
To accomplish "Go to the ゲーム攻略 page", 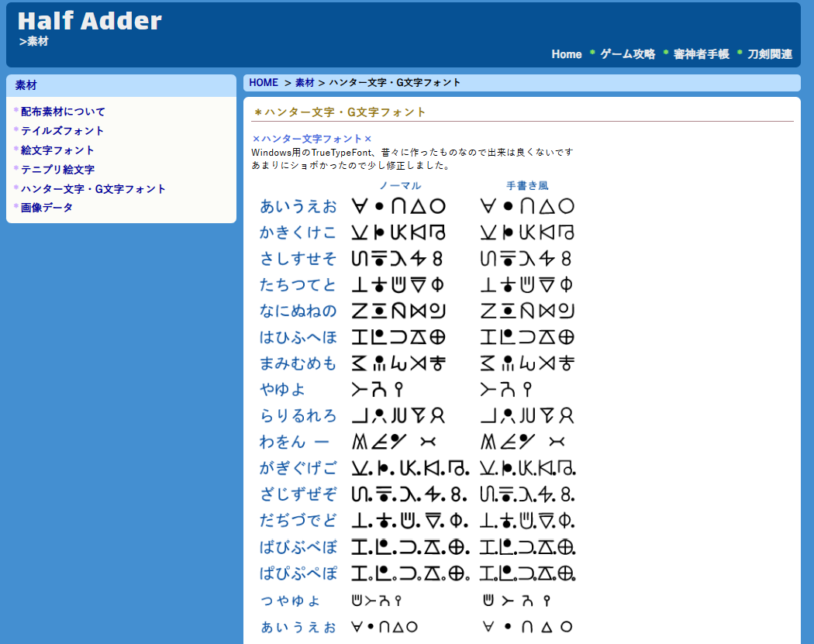I will coord(627,54).
